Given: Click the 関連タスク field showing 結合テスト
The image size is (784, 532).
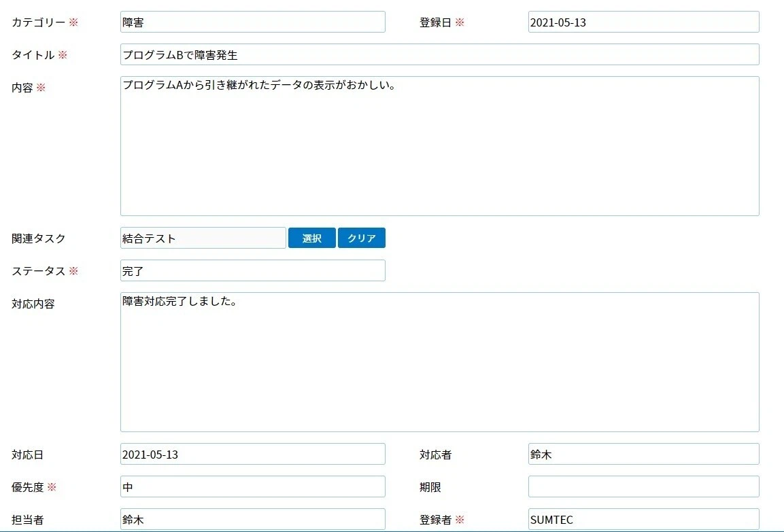Looking at the screenshot, I should (x=203, y=238).
